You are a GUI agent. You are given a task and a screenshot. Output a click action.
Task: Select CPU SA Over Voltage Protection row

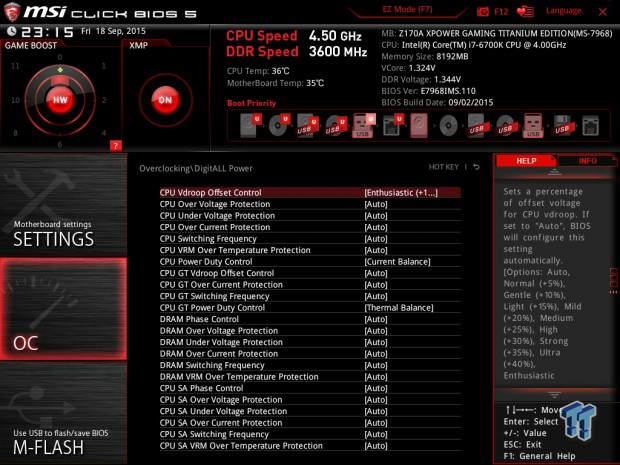click(x=310, y=400)
